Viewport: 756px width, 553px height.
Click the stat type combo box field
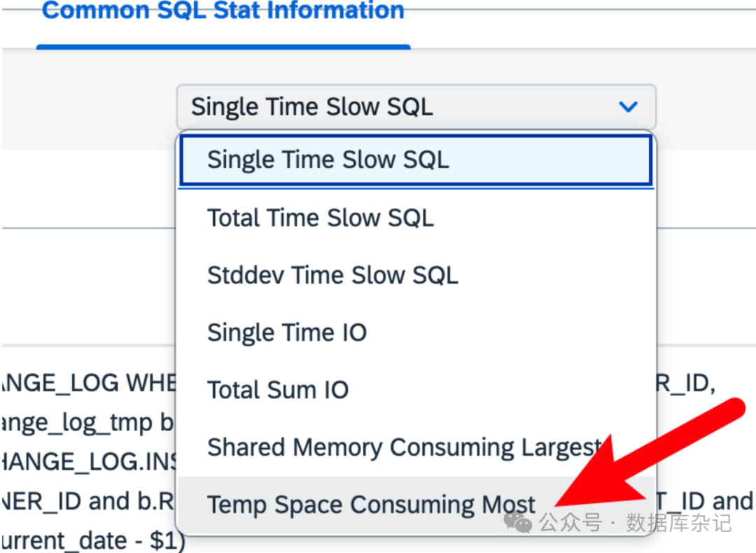point(392,107)
